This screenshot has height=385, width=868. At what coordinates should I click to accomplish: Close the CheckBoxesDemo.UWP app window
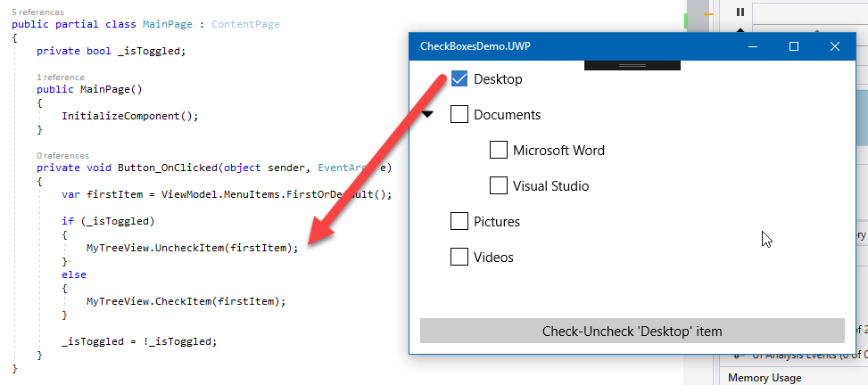(835, 46)
